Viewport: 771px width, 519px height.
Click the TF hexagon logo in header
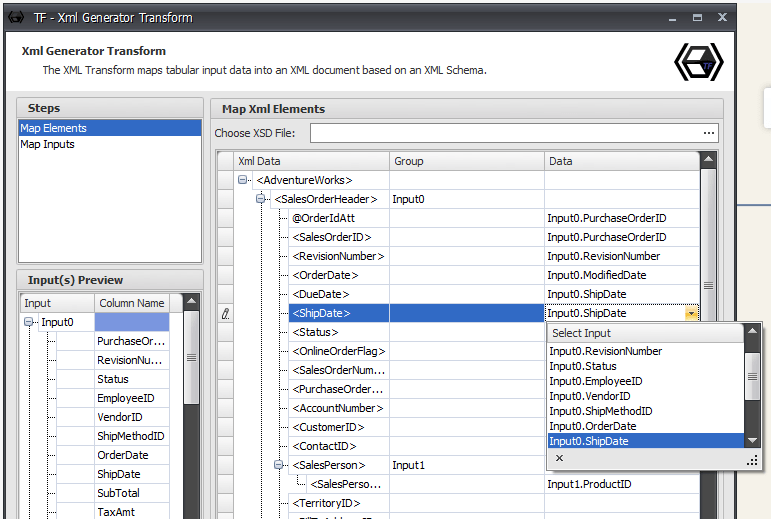coord(698,63)
